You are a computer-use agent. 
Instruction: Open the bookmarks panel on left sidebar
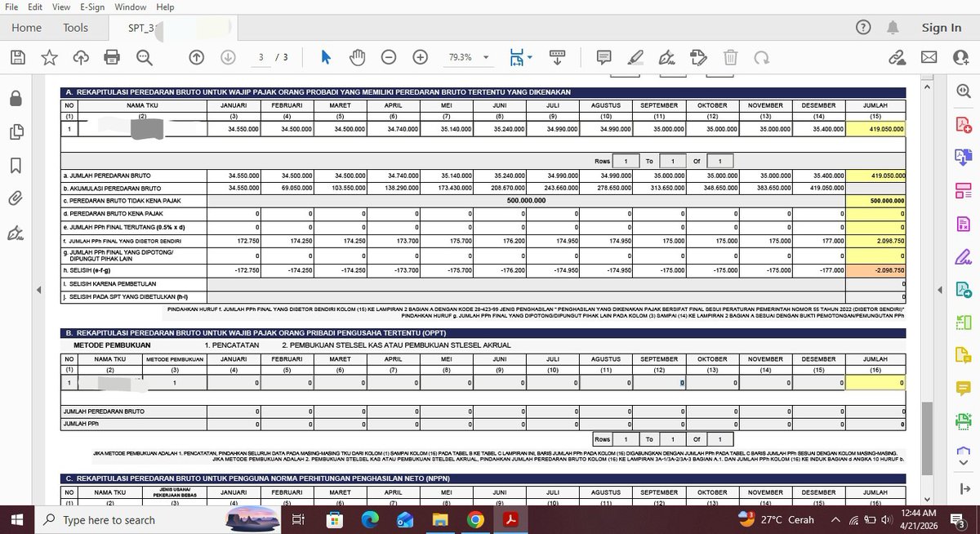click(15, 165)
